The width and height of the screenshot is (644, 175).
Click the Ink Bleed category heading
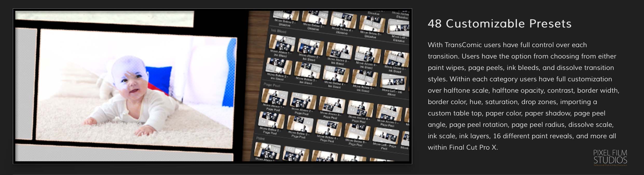pos(278,31)
